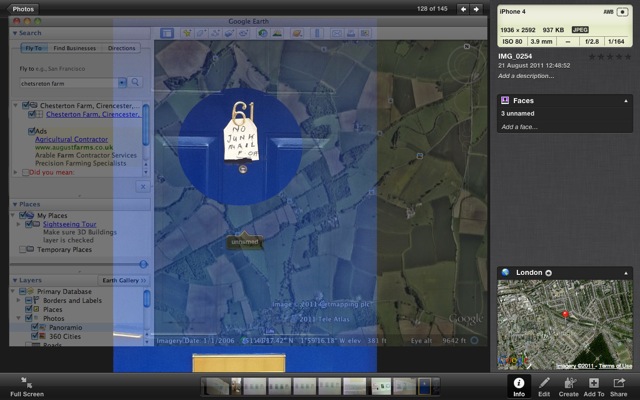
Task: Click Record a Tour icon in Google Earth
Action: coord(243,33)
